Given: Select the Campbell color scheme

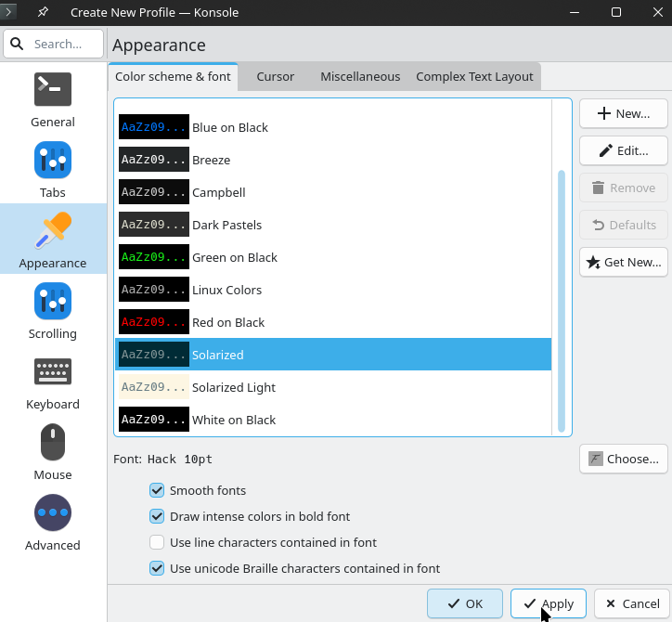Looking at the screenshot, I should (333, 192).
